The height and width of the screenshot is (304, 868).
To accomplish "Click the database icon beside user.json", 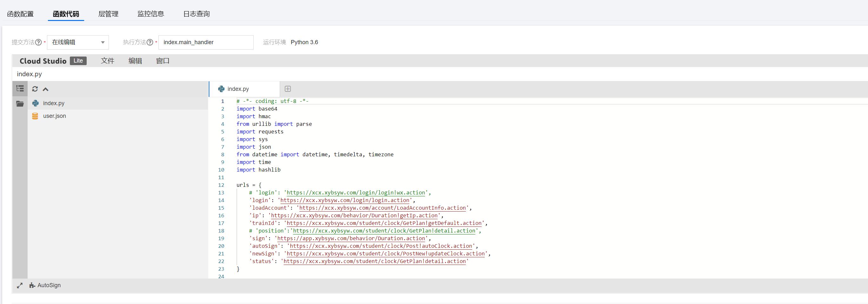I will pos(35,116).
